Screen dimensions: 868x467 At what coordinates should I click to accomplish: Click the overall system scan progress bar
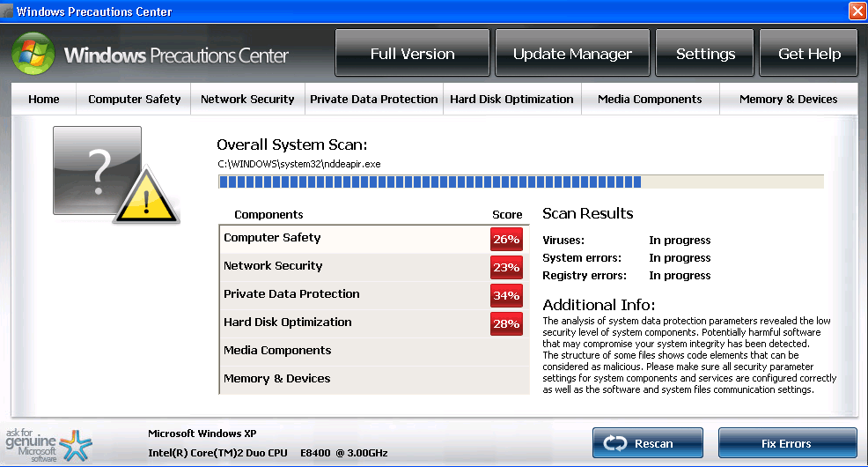click(520, 182)
